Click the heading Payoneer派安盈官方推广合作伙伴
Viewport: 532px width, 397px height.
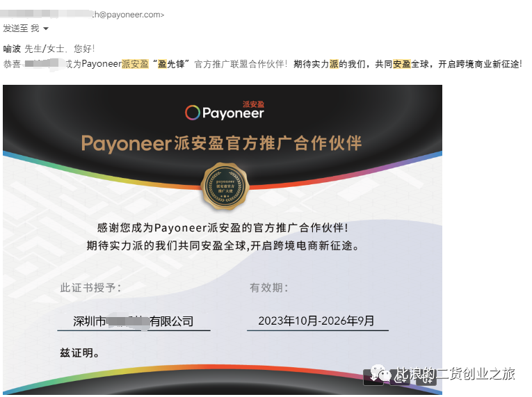point(222,143)
